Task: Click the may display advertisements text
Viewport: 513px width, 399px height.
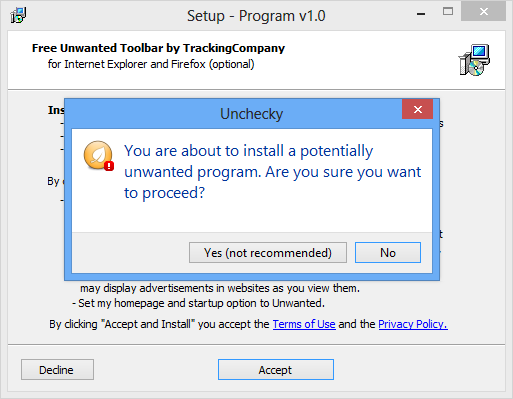Action: [x=220, y=288]
